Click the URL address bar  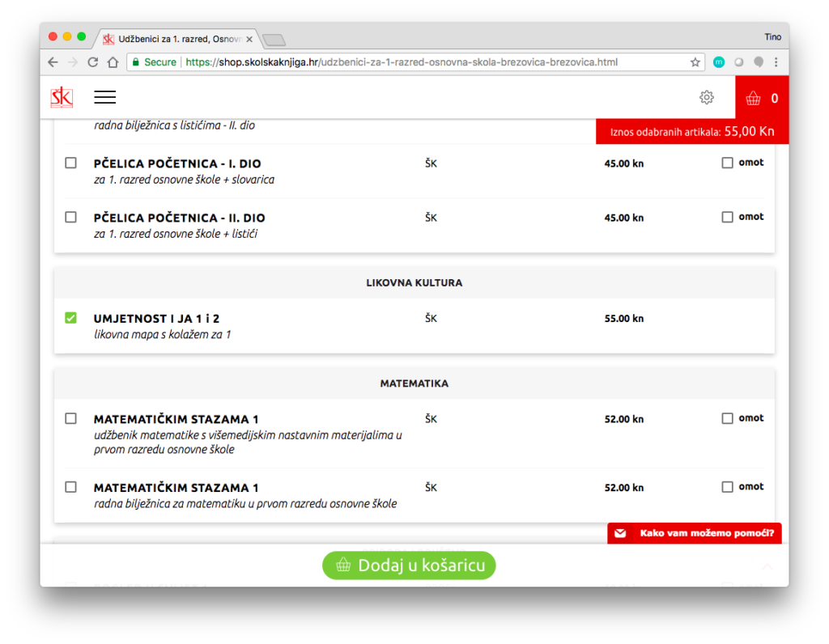[x=405, y=62]
